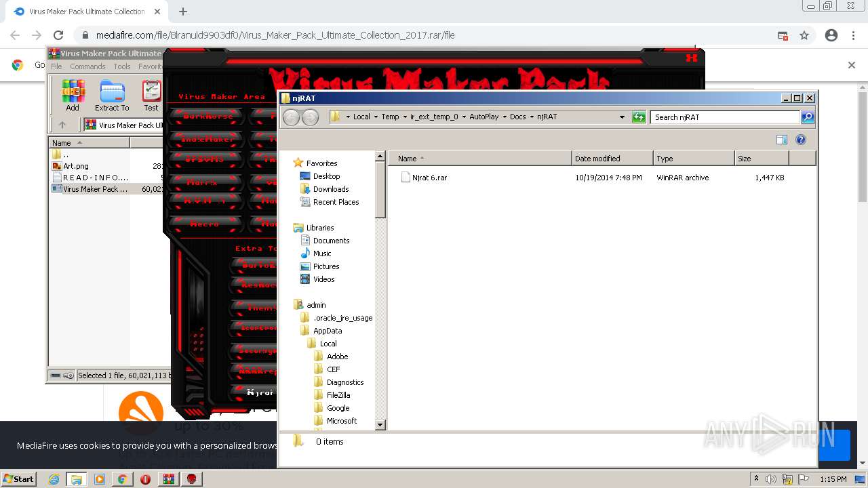Switch to WinRAR via the taskbar icon
Viewport: 868px width, 488px height.
[x=169, y=479]
